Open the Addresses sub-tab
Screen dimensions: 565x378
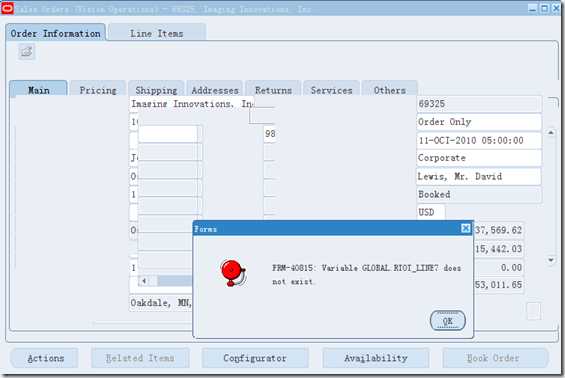pyautogui.click(x=215, y=90)
